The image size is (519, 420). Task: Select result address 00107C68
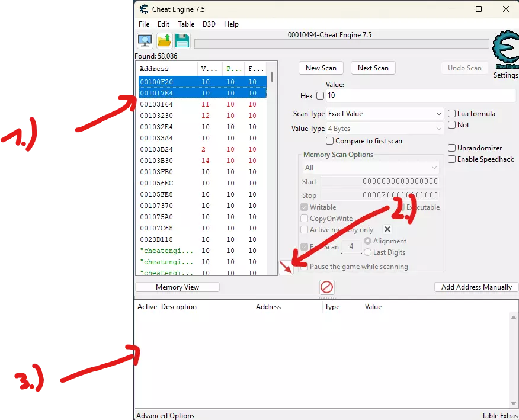[202, 228]
